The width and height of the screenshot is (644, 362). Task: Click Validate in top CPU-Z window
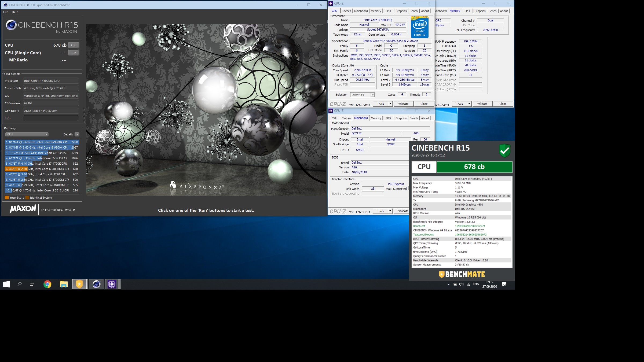tap(403, 104)
